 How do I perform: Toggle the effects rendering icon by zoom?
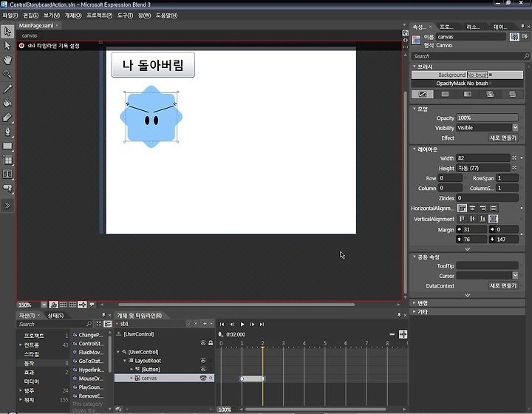(x=53, y=305)
